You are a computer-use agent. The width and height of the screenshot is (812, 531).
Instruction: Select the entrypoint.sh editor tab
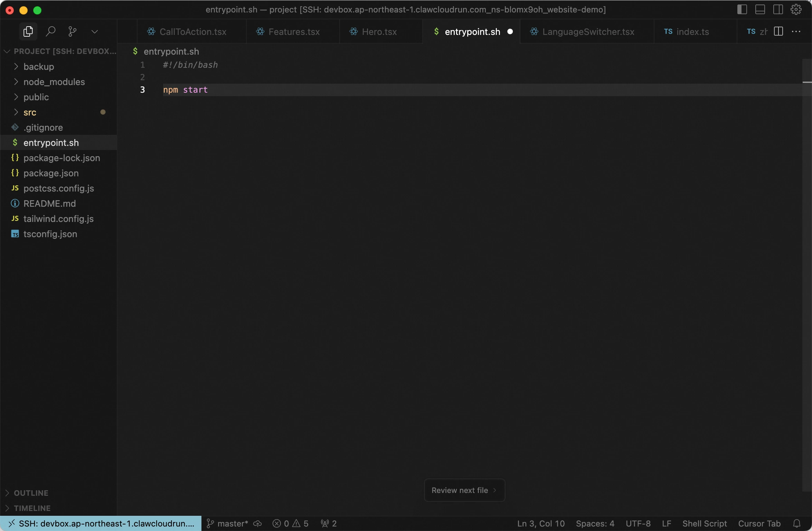tap(471, 31)
